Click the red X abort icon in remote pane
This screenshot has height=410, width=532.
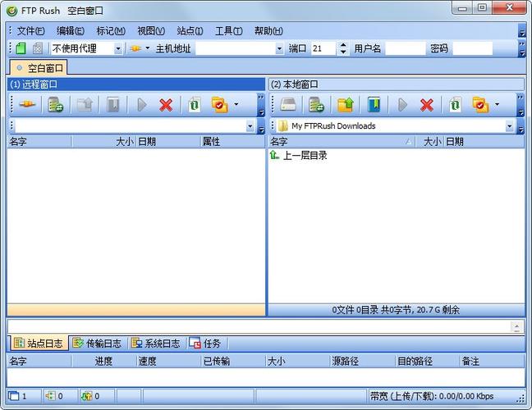(166, 105)
